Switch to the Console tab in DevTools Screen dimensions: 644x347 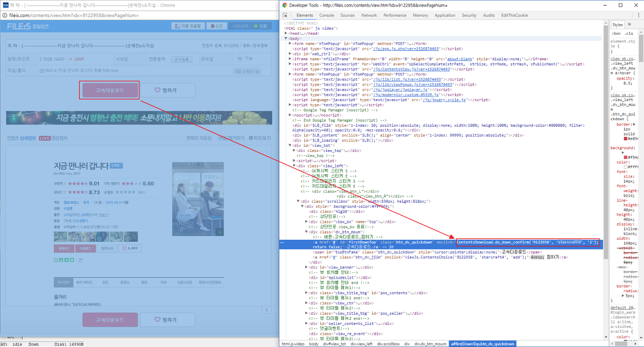(327, 15)
